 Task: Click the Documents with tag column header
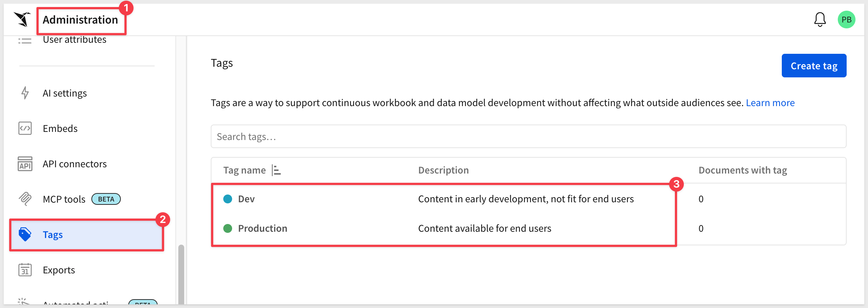[743, 170]
